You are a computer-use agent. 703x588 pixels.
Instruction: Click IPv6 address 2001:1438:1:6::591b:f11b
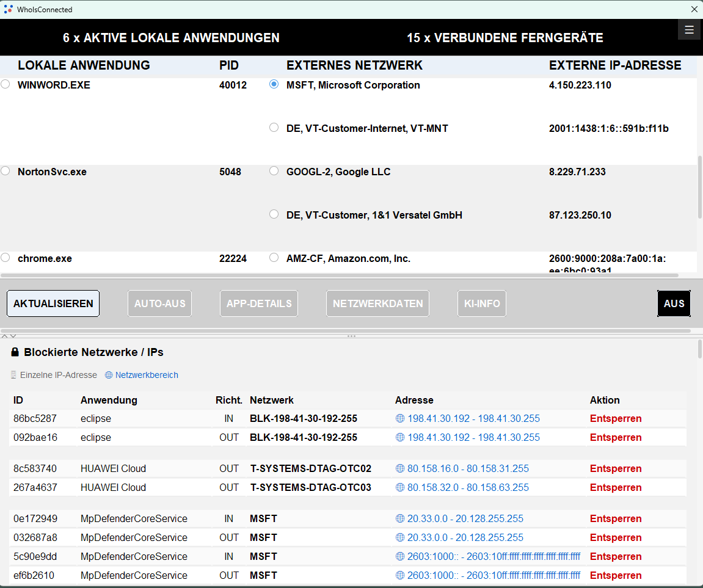[608, 129]
